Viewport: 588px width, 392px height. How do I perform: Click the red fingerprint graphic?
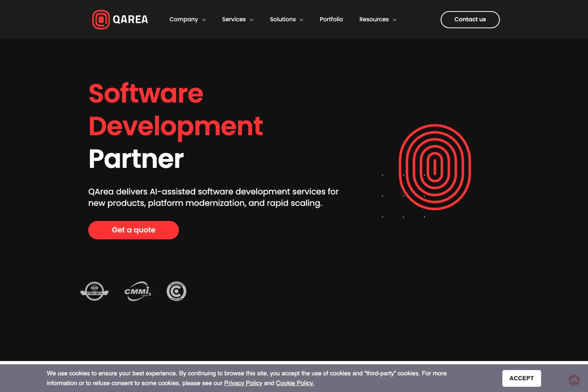tap(435, 167)
